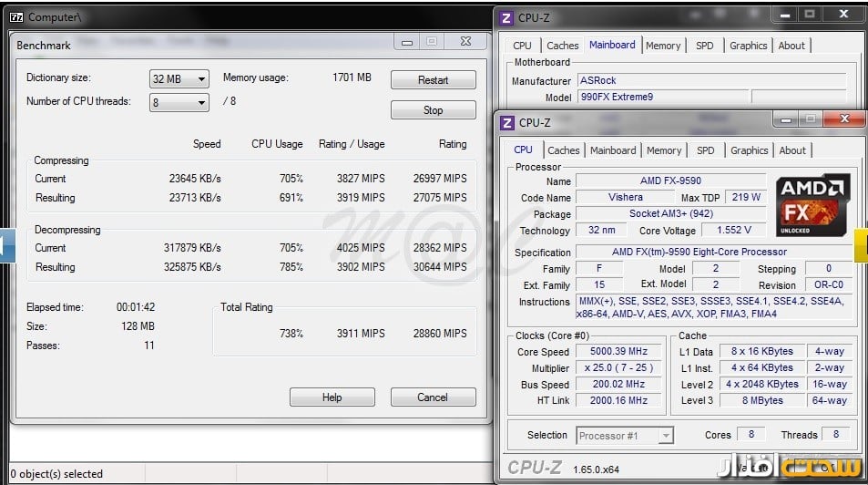The width and height of the screenshot is (868, 485).
Task: Click Level 3 cache 8 MBytes value
Action: (x=761, y=400)
